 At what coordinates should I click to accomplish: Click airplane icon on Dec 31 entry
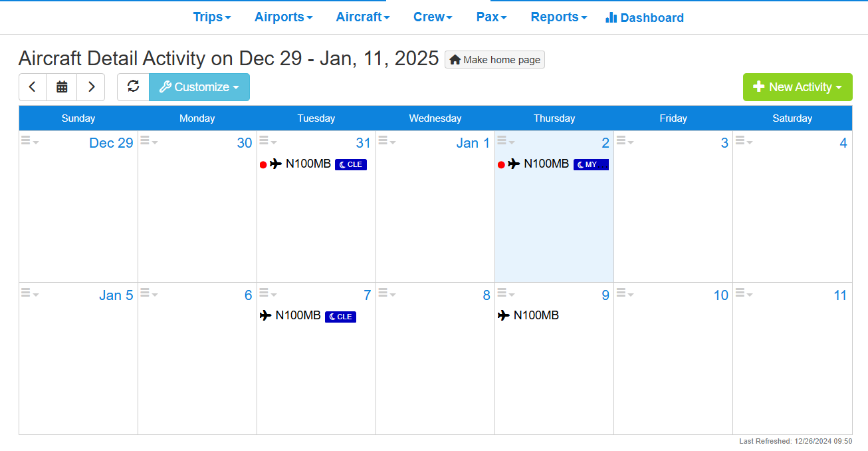pos(276,164)
